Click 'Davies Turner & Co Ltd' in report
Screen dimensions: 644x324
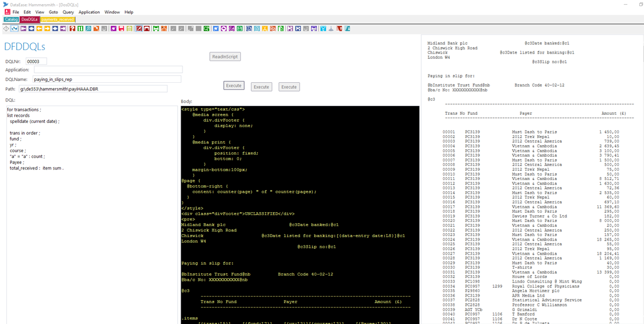(x=539, y=216)
